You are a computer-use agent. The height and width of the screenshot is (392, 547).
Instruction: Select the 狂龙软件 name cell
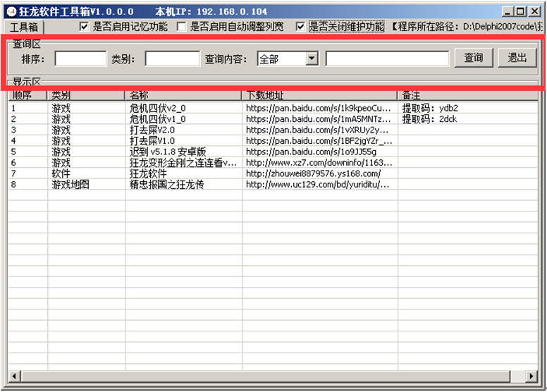(x=183, y=173)
